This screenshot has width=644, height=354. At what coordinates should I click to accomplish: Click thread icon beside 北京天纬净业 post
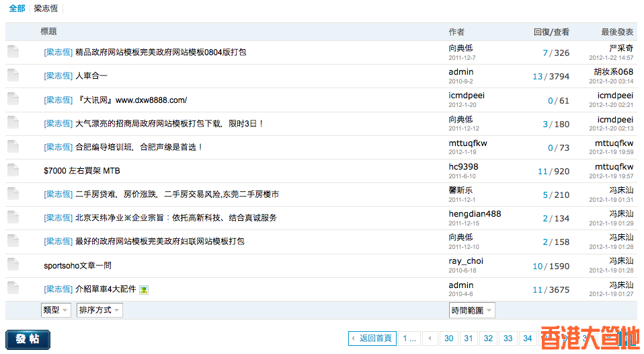coord(13,217)
